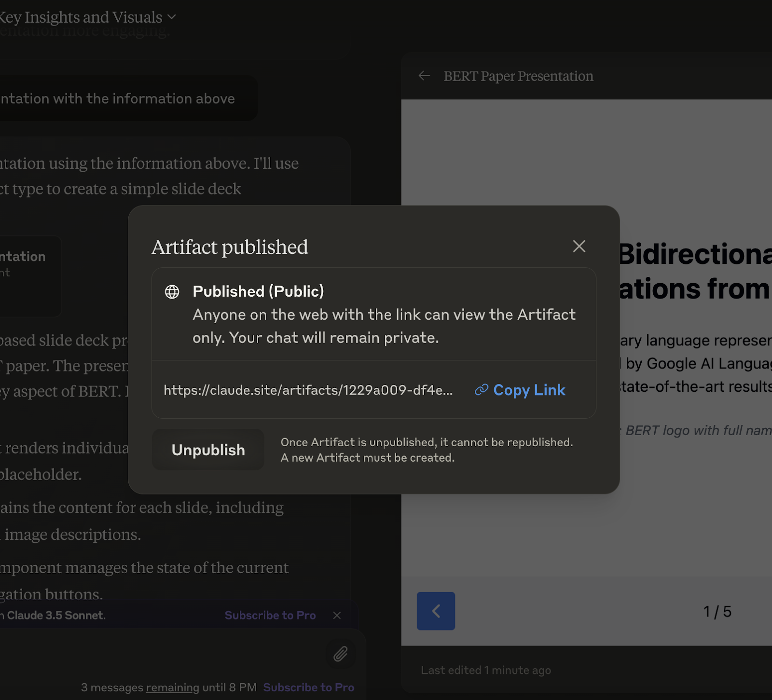Click 'Once Artifact is unpublished' warning text

427,450
